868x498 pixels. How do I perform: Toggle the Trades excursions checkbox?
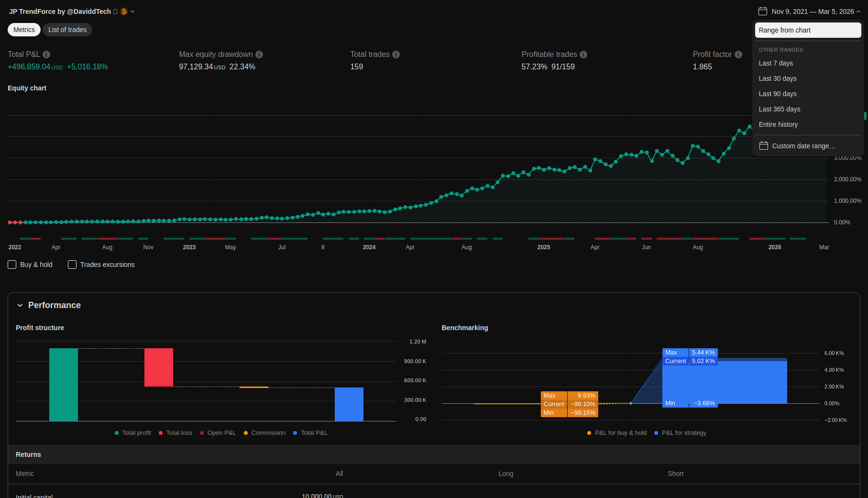[x=72, y=265]
